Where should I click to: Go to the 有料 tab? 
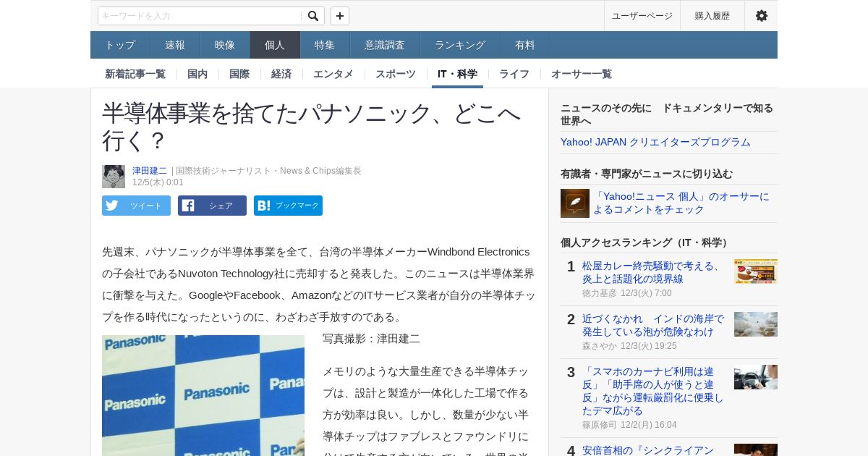click(525, 45)
